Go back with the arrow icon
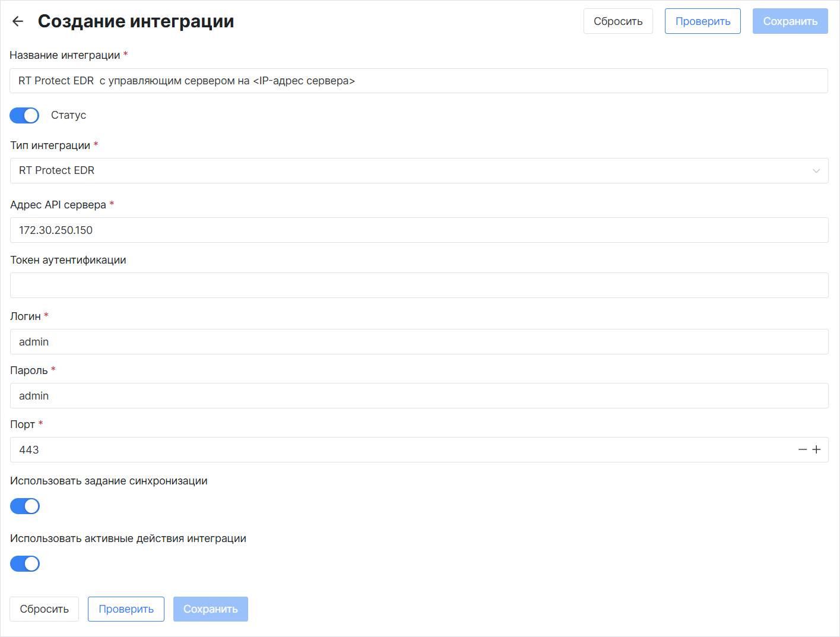Viewport: 840px width, 637px height. [18, 21]
